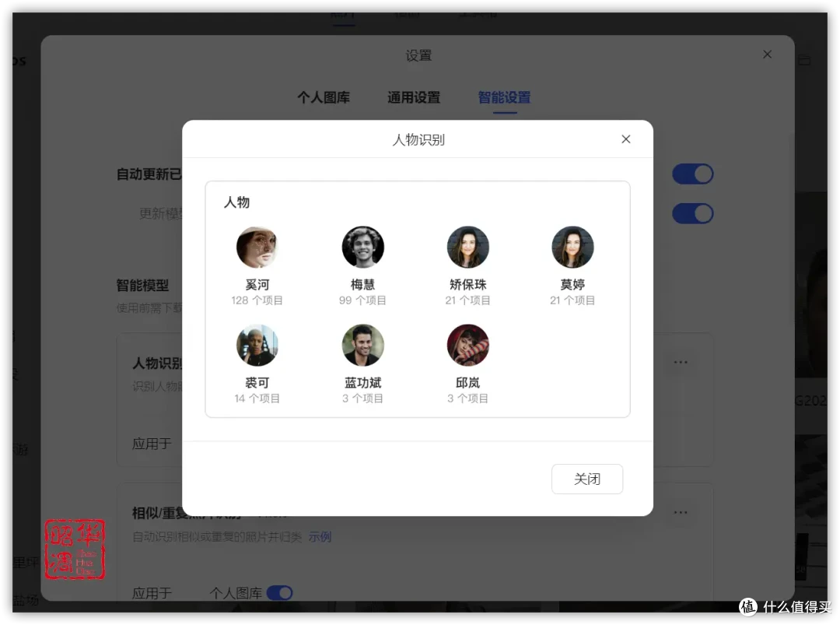The height and width of the screenshot is (625, 840).
Task: Select the name label 矫保珠
Action: tap(467, 284)
